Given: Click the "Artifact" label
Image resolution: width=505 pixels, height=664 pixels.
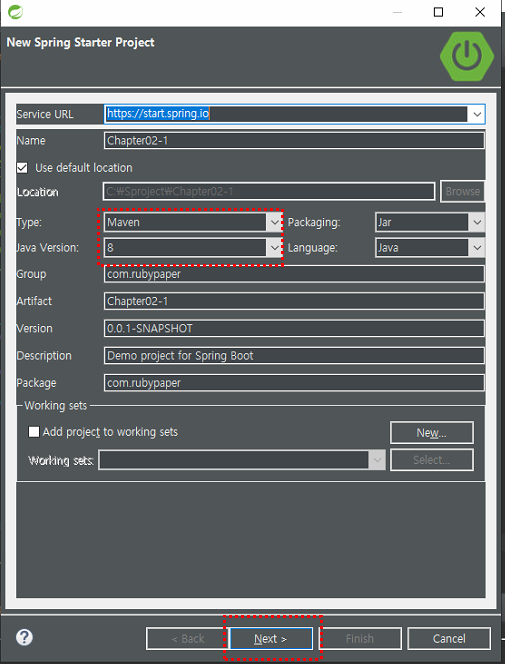Looking at the screenshot, I should (34, 301).
